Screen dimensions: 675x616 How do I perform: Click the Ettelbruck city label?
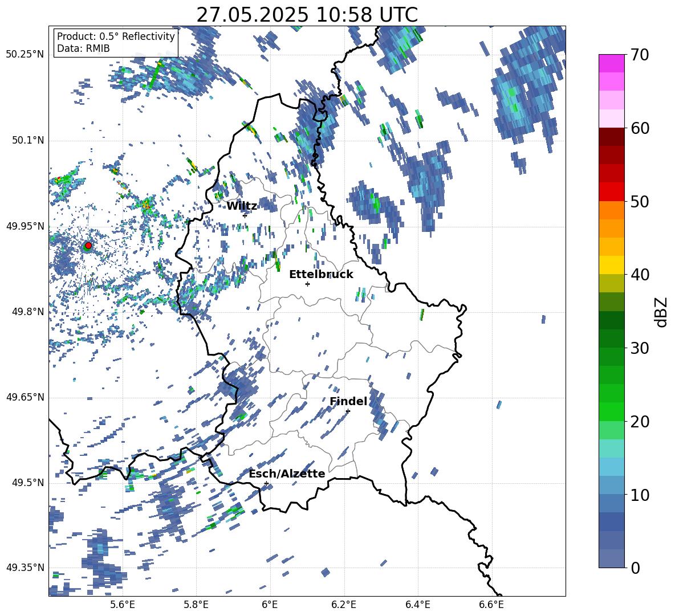(321, 275)
